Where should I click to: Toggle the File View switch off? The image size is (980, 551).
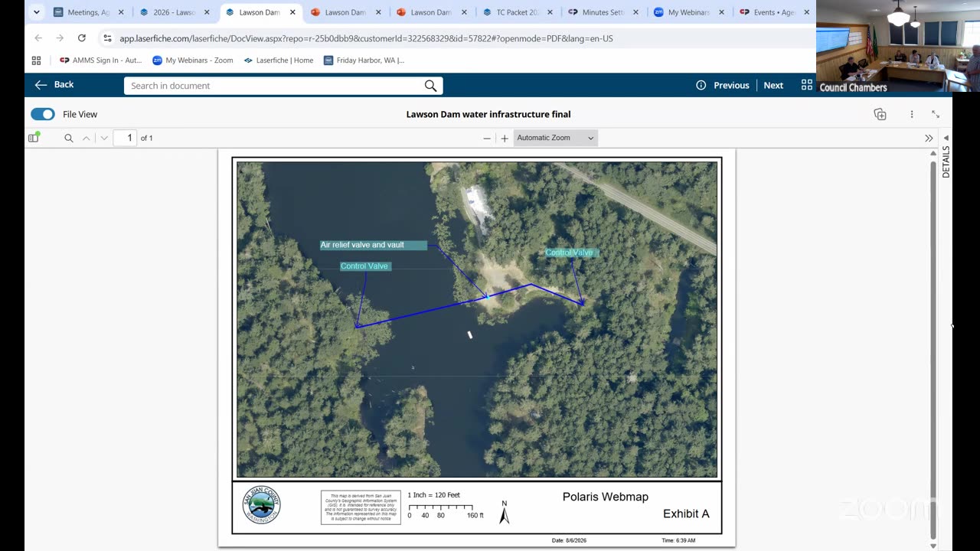click(x=43, y=114)
